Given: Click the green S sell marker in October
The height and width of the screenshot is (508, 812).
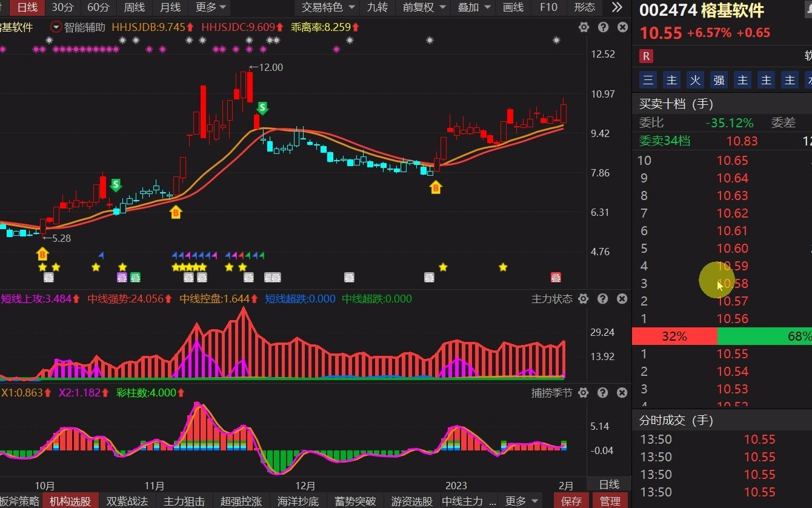Looking at the screenshot, I should pyautogui.click(x=115, y=185).
